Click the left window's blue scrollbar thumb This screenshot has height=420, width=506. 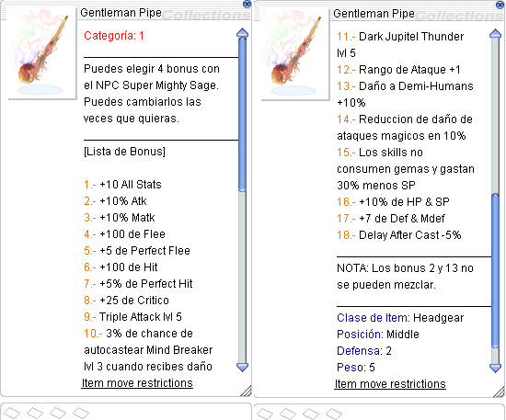[242, 115]
